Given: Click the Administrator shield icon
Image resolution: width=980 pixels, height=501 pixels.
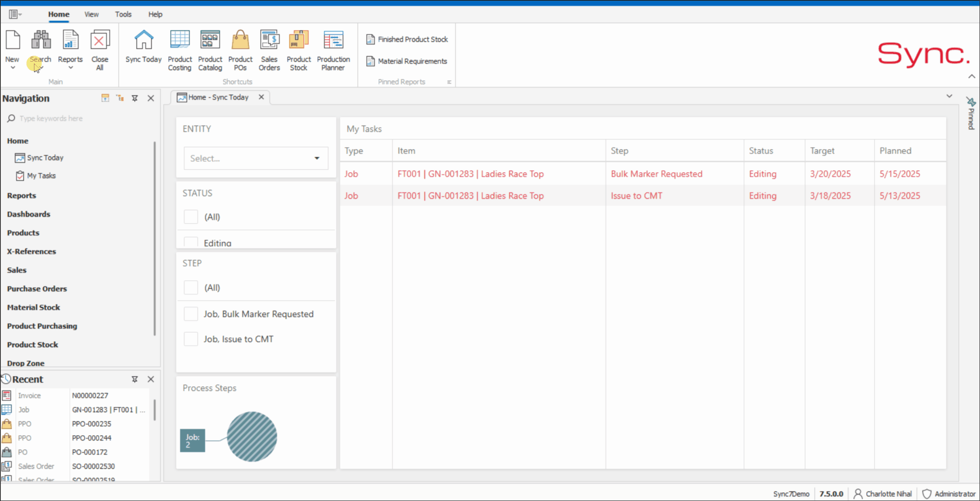Looking at the screenshot, I should [927, 494].
